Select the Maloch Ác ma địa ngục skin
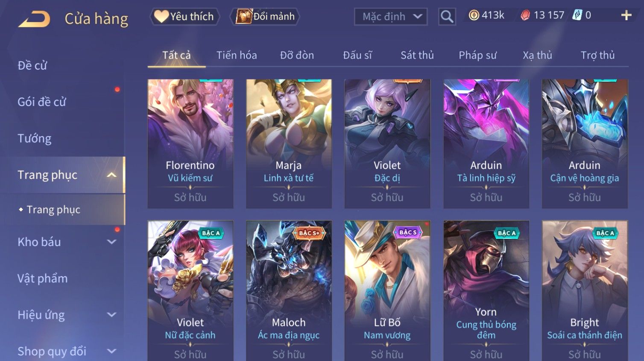Viewport: 644px width, 361px height. [289, 291]
